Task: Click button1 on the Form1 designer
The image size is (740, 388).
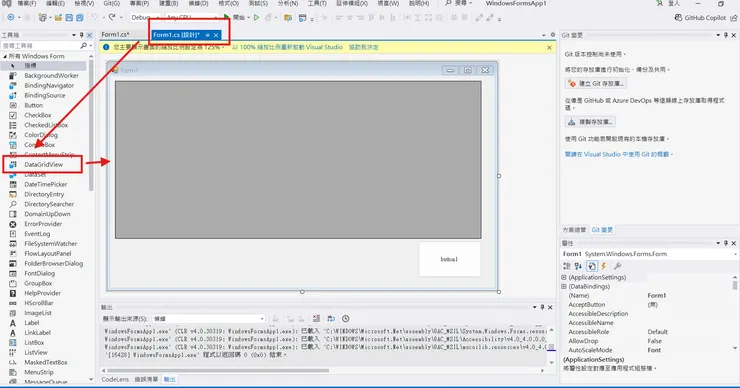Action: tap(449, 259)
